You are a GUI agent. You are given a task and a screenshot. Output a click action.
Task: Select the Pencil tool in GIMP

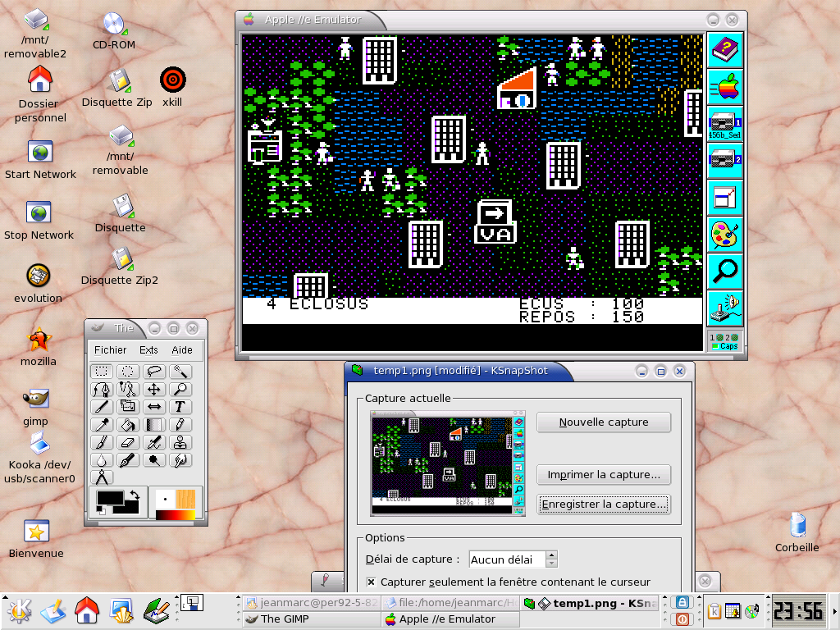pyautogui.click(x=180, y=424)
